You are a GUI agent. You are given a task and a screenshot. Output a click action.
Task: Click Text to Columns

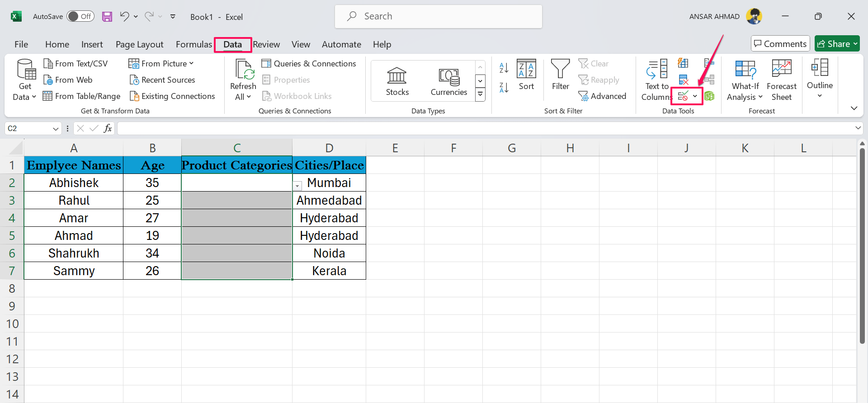click(x=657, y=80)
